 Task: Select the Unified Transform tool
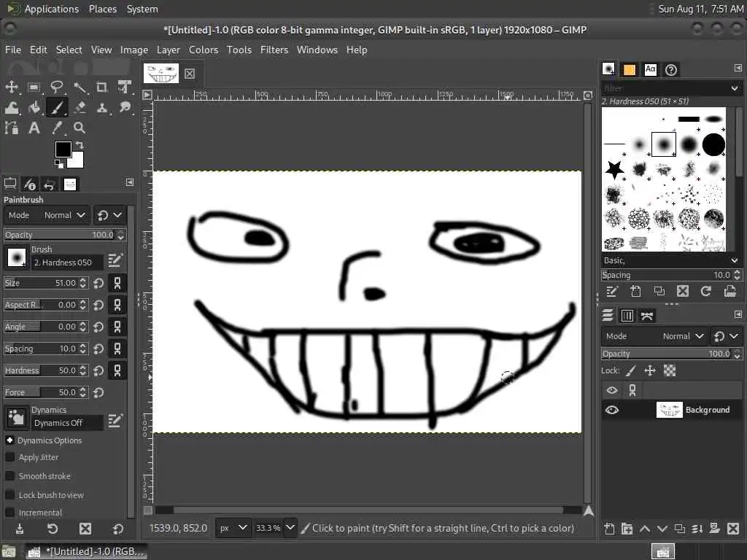[x=124, y=87]
